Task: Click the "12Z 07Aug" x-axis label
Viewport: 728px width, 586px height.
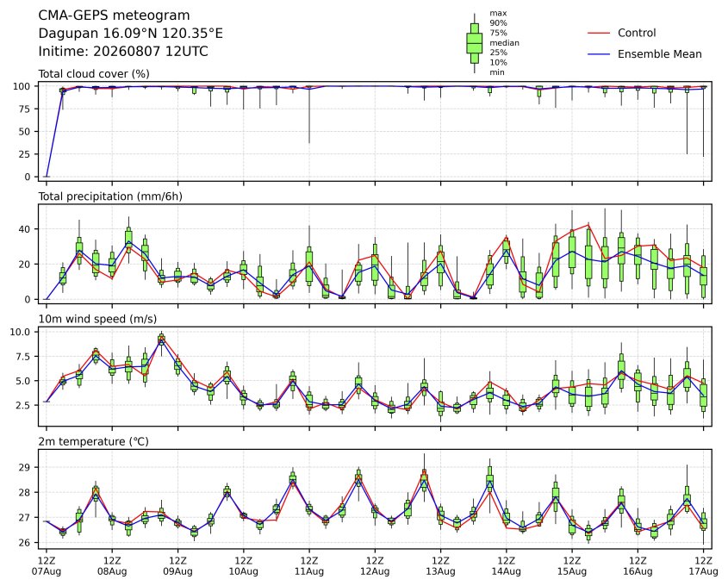Action: pos(47,566)
